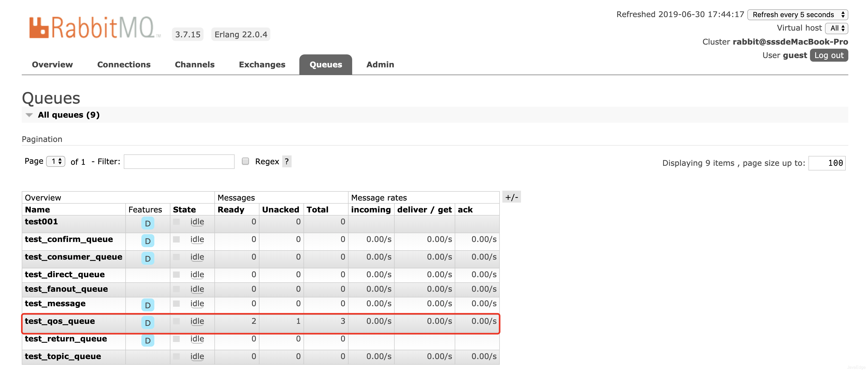868x372 pixels.
Task: Click the +/- column toggle
Action: tap(511, 197)
